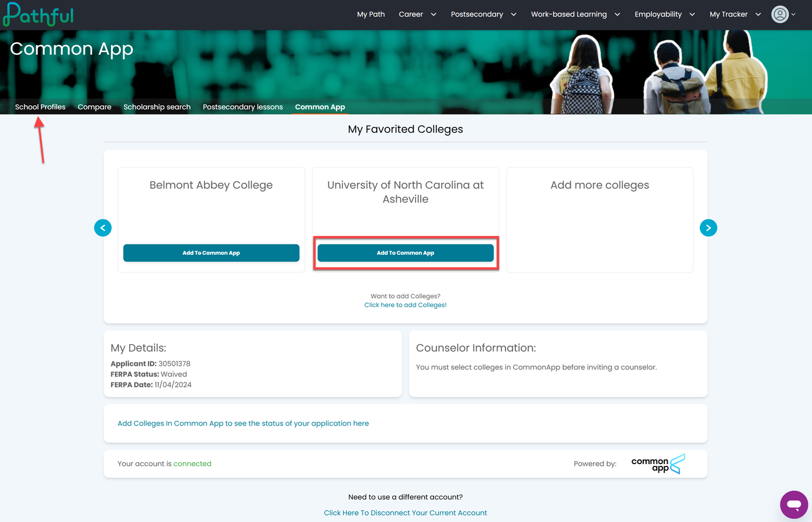This screenshot has height=522, width=812.
Task: Open the user profile avatar menu
Action: point(783,14)
